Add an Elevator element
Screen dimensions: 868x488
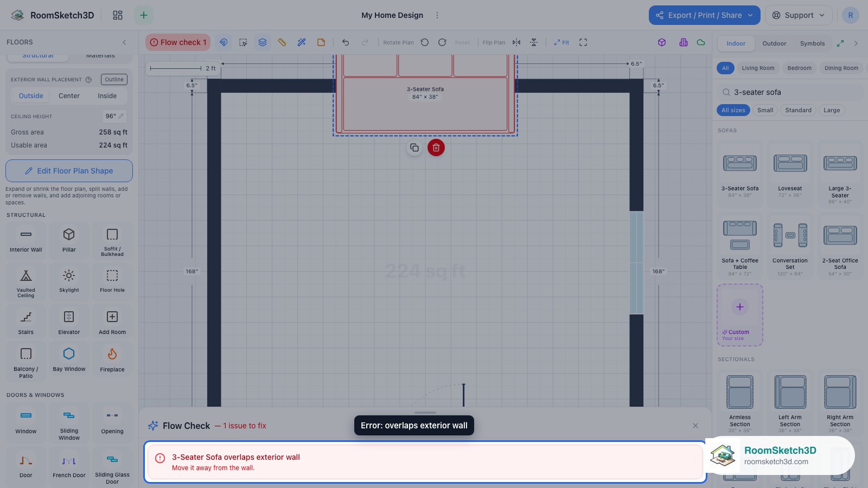pyautogui.click(x=69, y=322)
